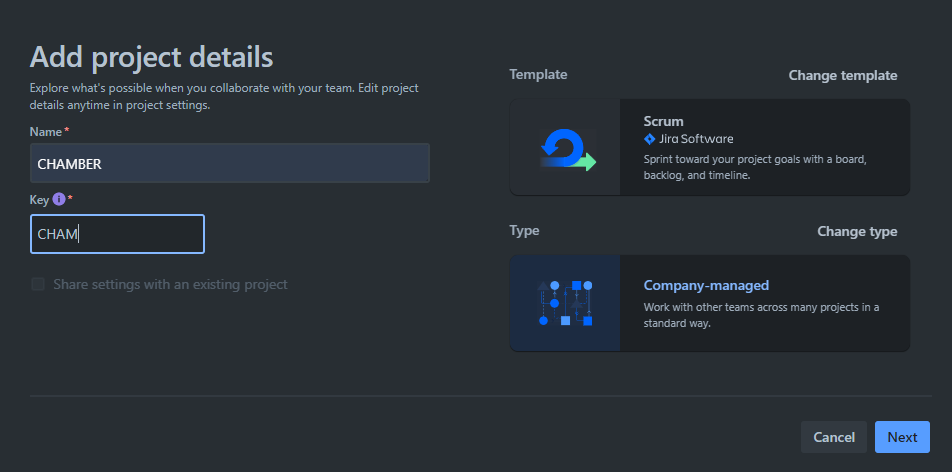The image size is (952, 472).
Task: Cancel the project creation
Action: 833,437
